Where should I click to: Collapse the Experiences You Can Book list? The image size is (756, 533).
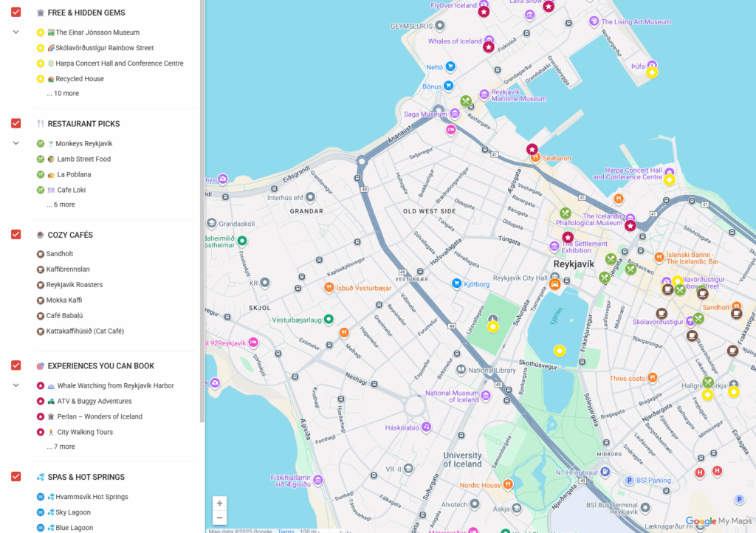pos(16,385)
